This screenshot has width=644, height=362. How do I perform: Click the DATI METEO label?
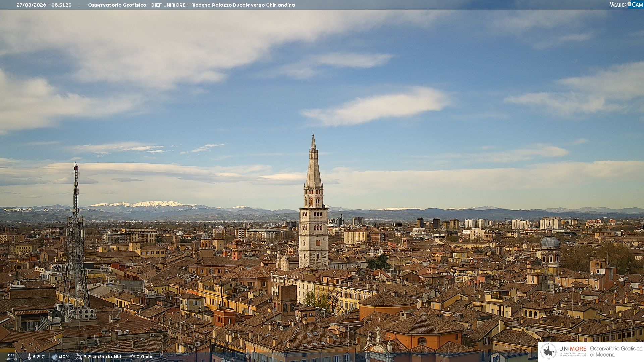click(x=12, y=357)
